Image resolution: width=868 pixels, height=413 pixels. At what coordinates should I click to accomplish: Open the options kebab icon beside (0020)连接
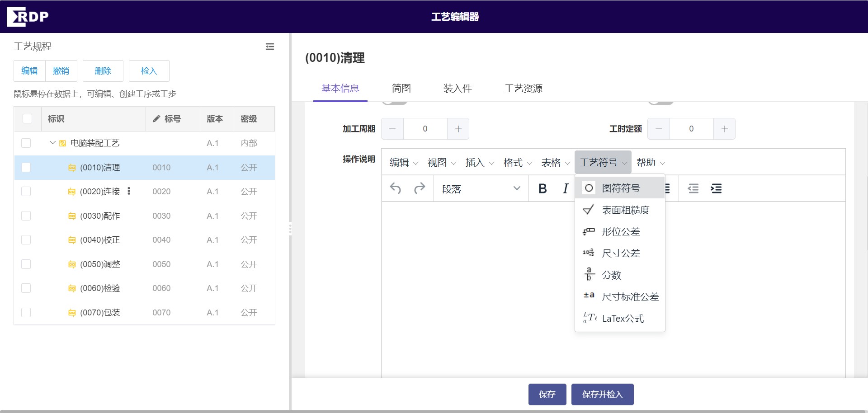point(129,191)
